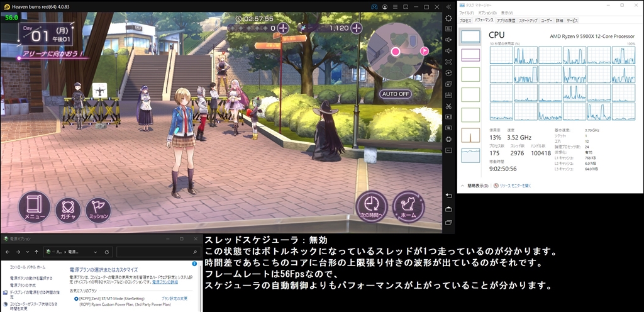The image size is (644, 312).
Task: Take a screenshot with scissors icon
Action: point(448,106)
